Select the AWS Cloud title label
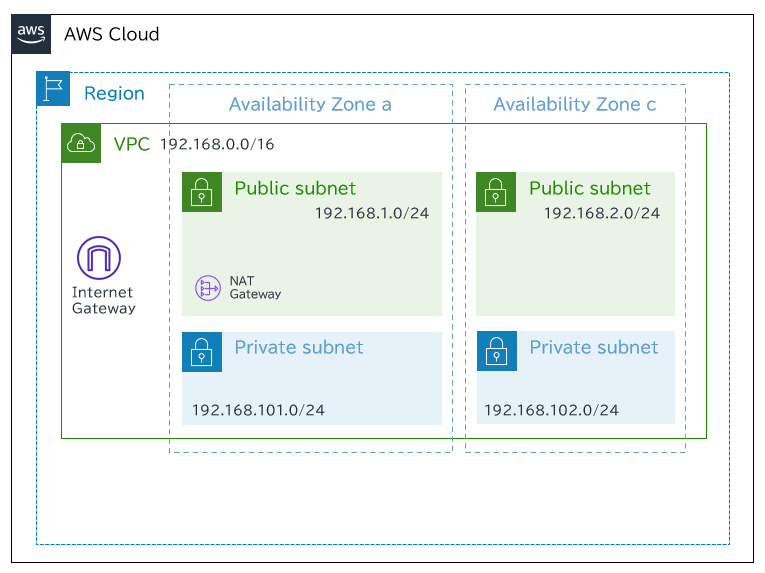This screenshot has width=765, height=573. pos(112,34)
